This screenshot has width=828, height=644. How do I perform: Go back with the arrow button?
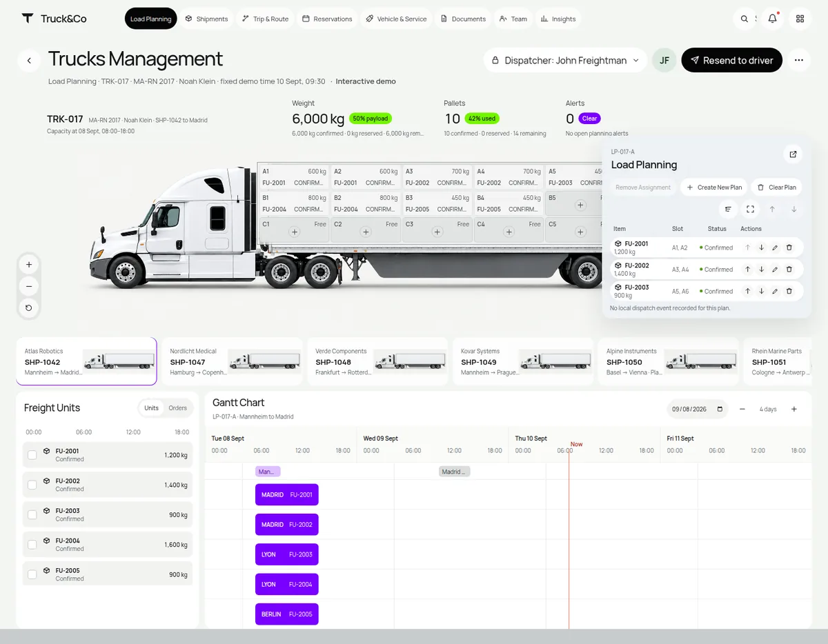tap(29, 61)
